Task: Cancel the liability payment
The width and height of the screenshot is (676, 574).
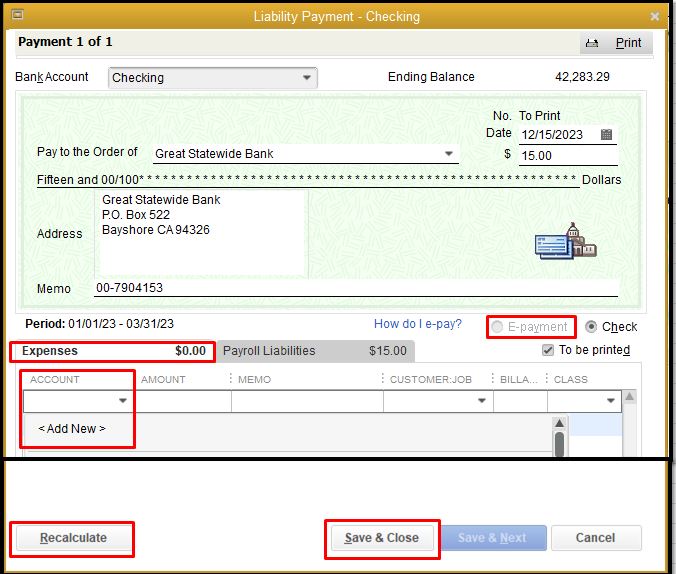Action: (595, 538)
